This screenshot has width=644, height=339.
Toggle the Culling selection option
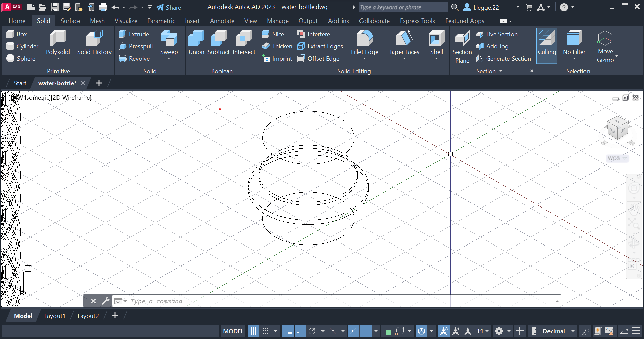547,46
